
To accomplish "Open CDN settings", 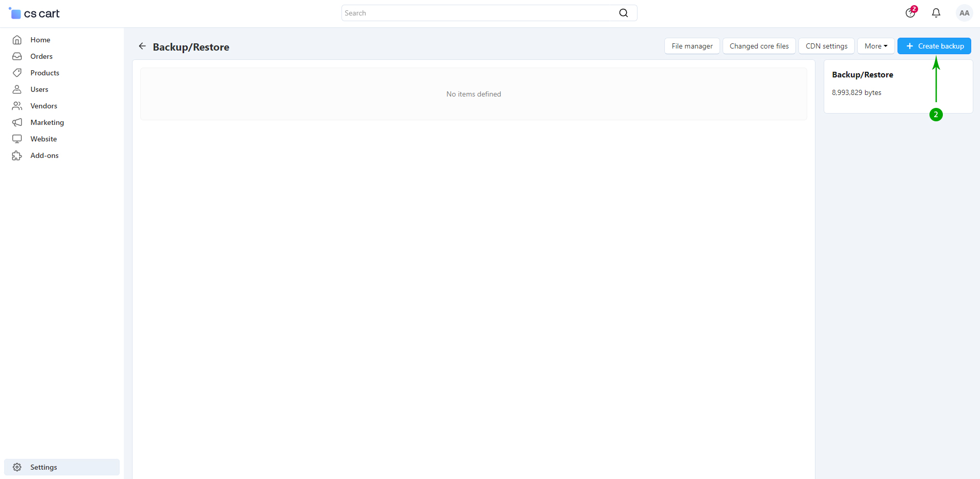I will (826, 46).
